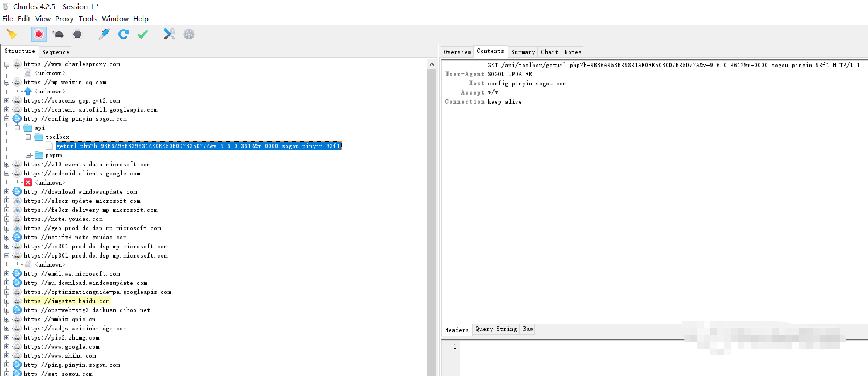Click the api folder icon
Image resolution: width=868 pixels, height=376 pixels.
28,128
